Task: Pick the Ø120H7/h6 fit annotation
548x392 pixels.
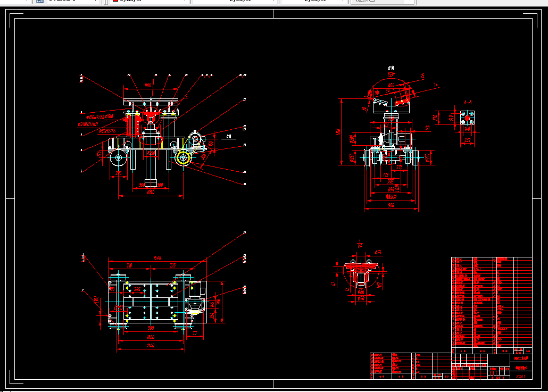Action: [x=95, y=118]
